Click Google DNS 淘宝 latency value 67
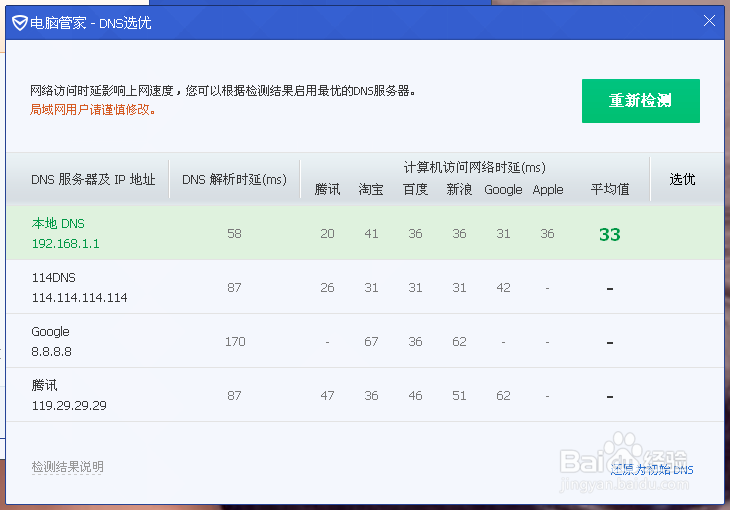Image resolution: width=730 pixels, height=510 pixels. 371,342
